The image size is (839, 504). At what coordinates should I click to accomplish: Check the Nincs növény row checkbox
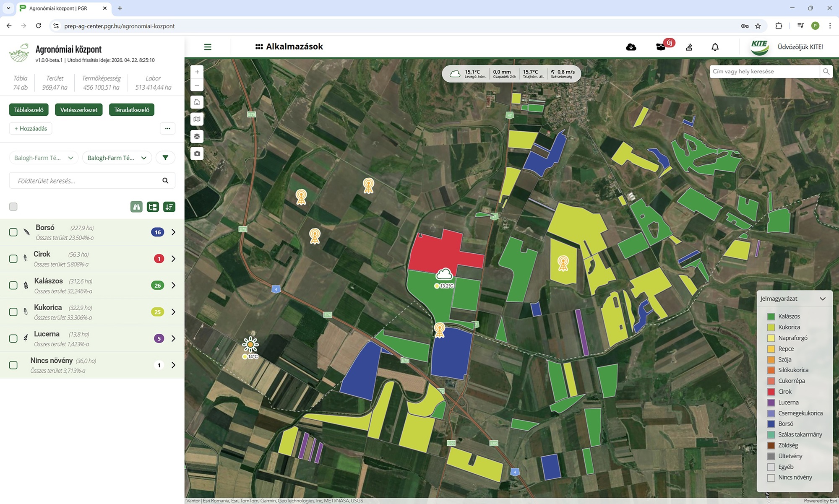coord(13,365)
